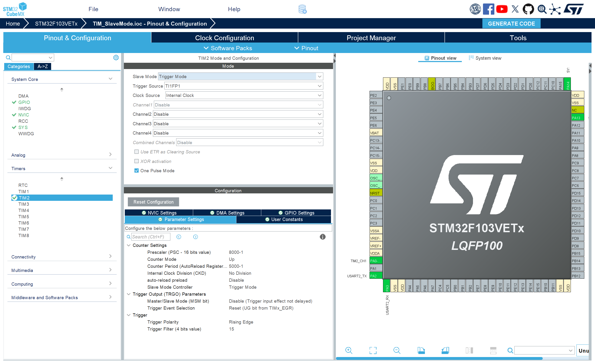Click the horizontal scrollbar under pinout view

439,358
